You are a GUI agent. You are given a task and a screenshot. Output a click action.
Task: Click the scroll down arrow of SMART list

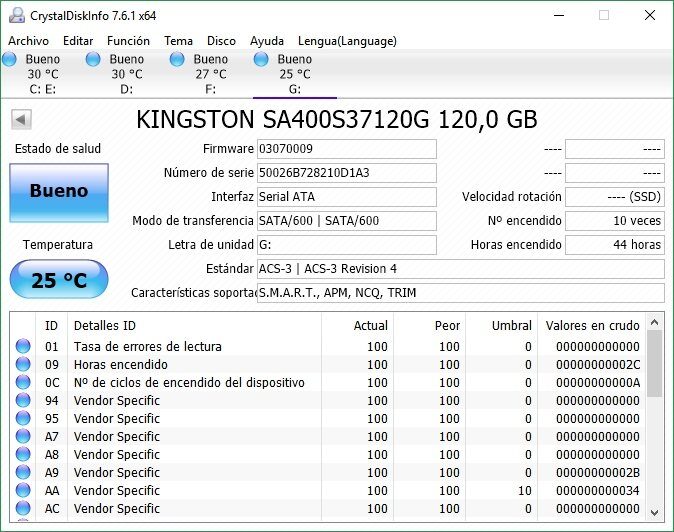point(655,512)
